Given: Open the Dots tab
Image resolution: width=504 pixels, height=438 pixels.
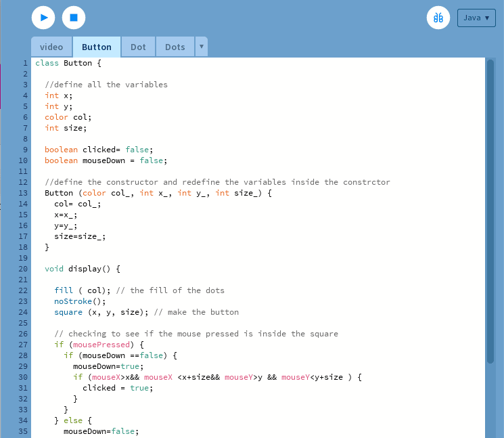Looking at the screenshot, I should [175, 47].
